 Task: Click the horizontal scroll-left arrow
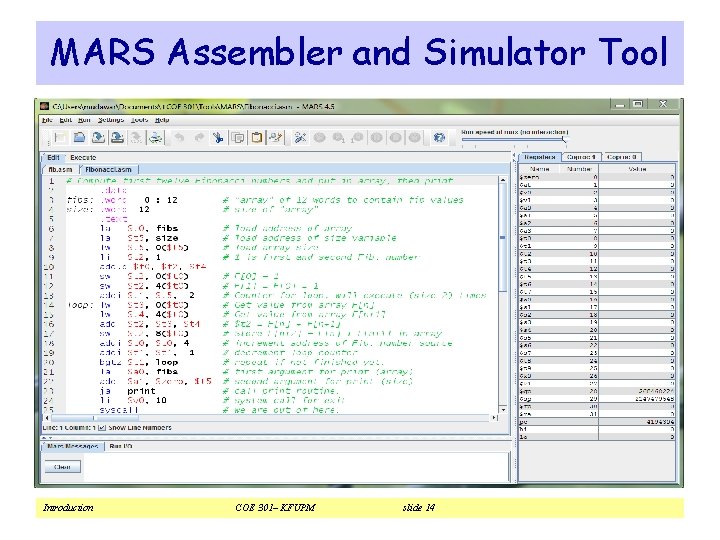click(47, 418)
